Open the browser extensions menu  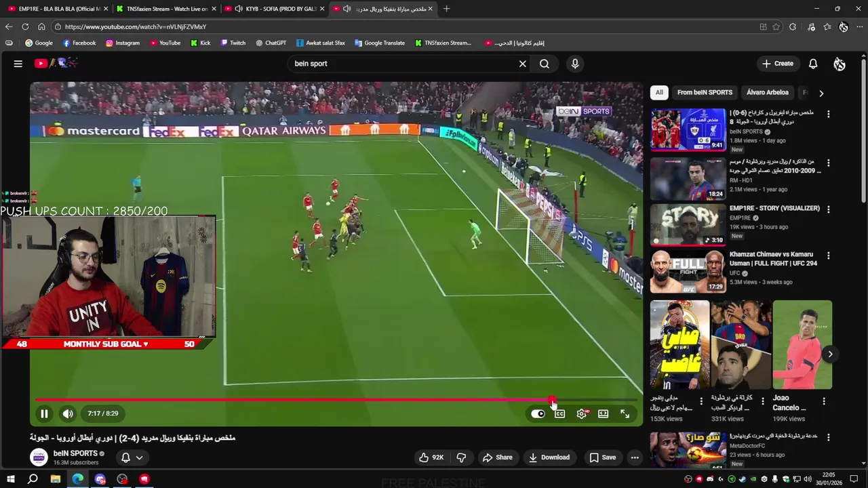[793, 26]
